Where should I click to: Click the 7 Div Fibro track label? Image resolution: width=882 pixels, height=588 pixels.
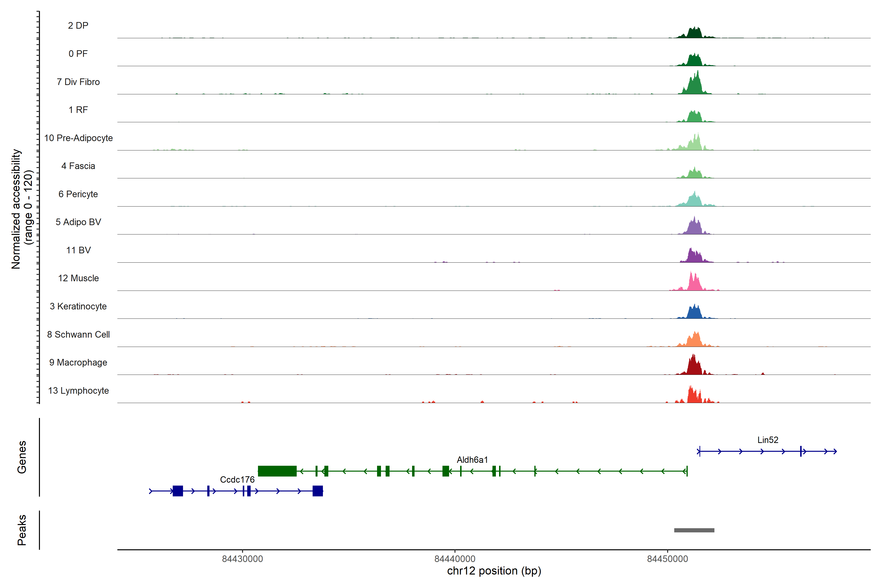[x=78, y=82]
